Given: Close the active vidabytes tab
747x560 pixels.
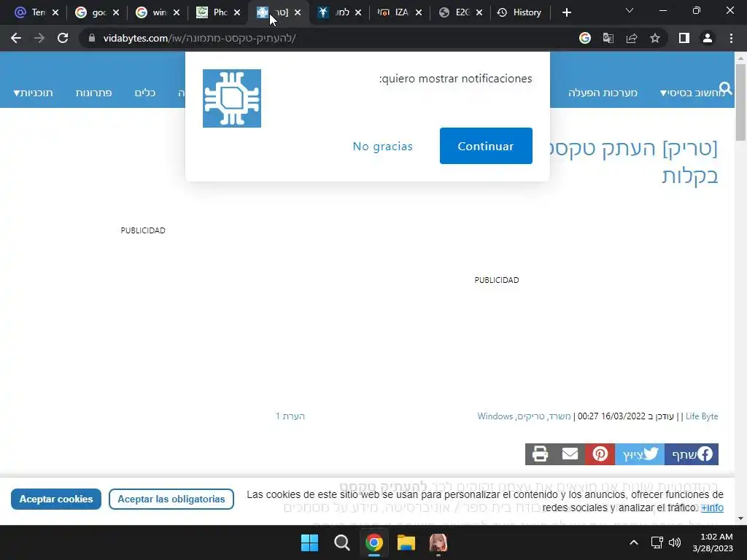Looking at the screenshot, I should click(298, 12).
